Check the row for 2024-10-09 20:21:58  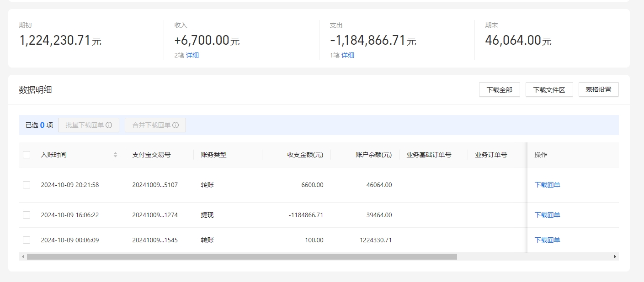[x=27, y=185]
